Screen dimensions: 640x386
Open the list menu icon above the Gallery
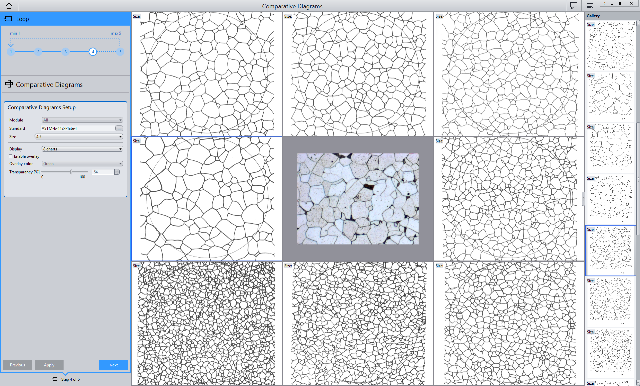pos(590,5)
